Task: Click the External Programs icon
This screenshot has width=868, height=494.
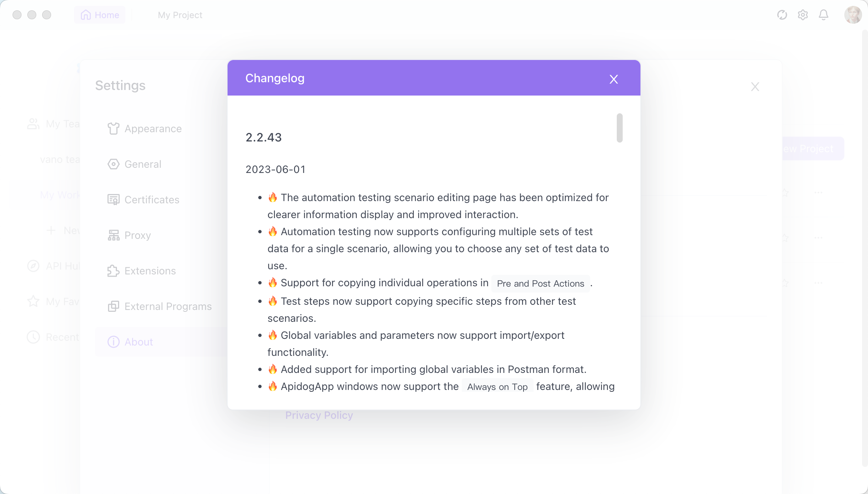Action: [x=113, y=306]
